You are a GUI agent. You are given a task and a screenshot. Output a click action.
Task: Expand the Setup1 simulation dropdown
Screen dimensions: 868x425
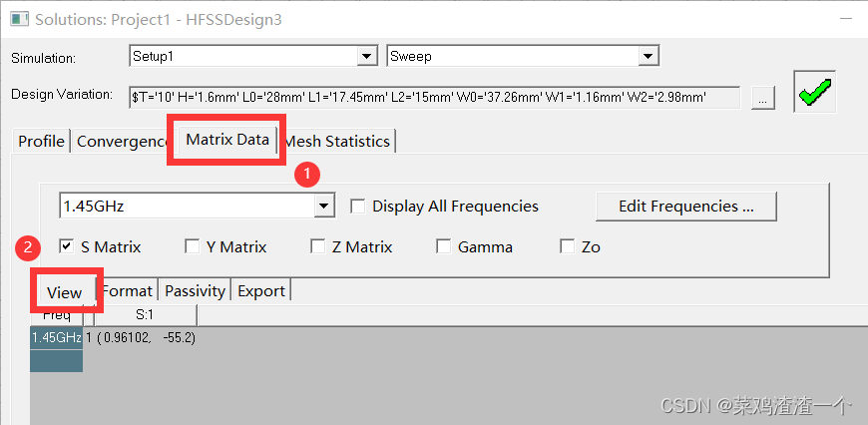365,56
